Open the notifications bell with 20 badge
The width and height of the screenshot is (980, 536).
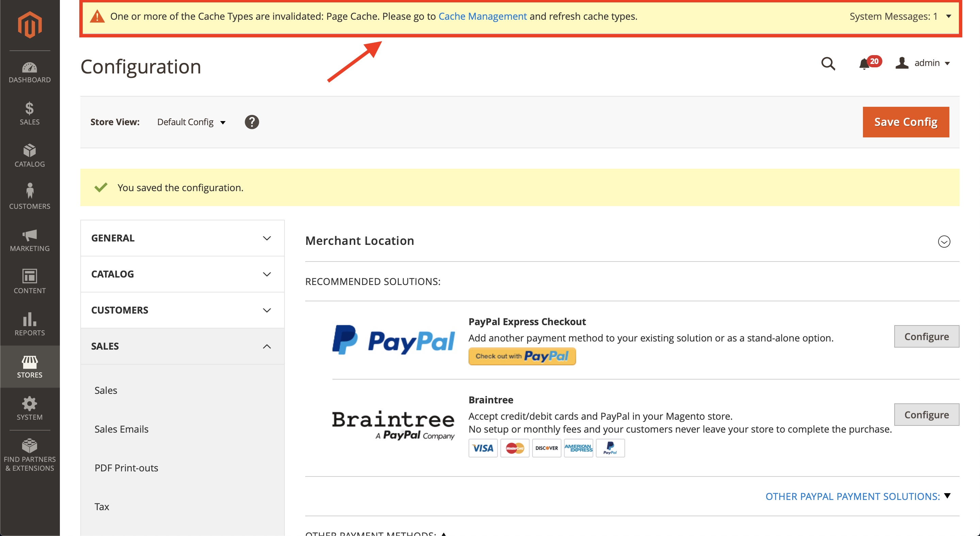870,63
